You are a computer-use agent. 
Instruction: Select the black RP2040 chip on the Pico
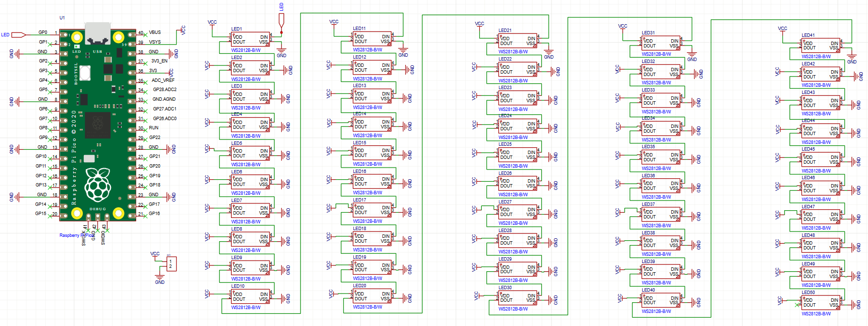(x=97, y=125)
